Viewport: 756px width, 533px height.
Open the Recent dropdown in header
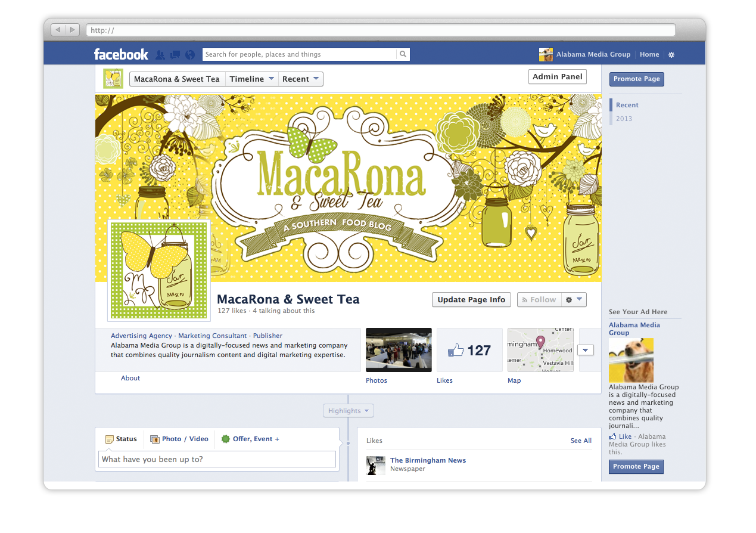301,79
